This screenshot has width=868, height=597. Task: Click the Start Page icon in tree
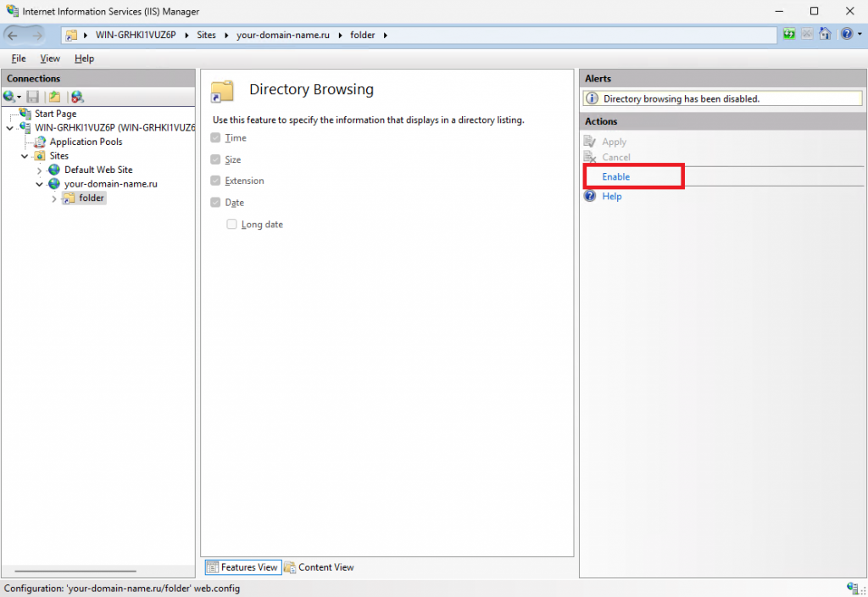[25, 114]
